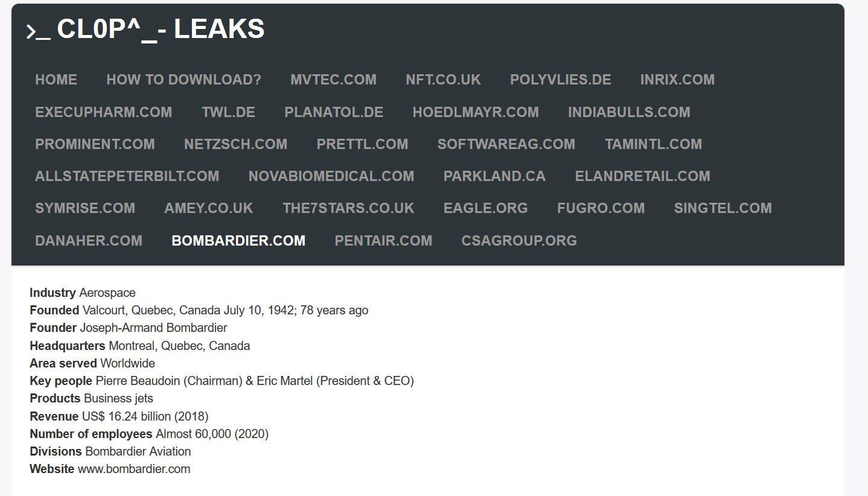
Task: Click the THE7STARS.CO.UK menu item
Action: coord(348,208)
